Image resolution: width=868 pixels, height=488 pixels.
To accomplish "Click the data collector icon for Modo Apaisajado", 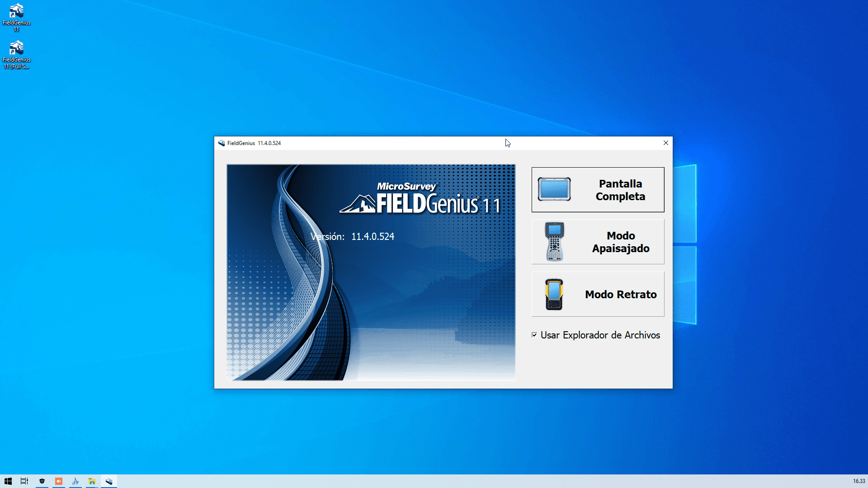I will pos(554,242).
